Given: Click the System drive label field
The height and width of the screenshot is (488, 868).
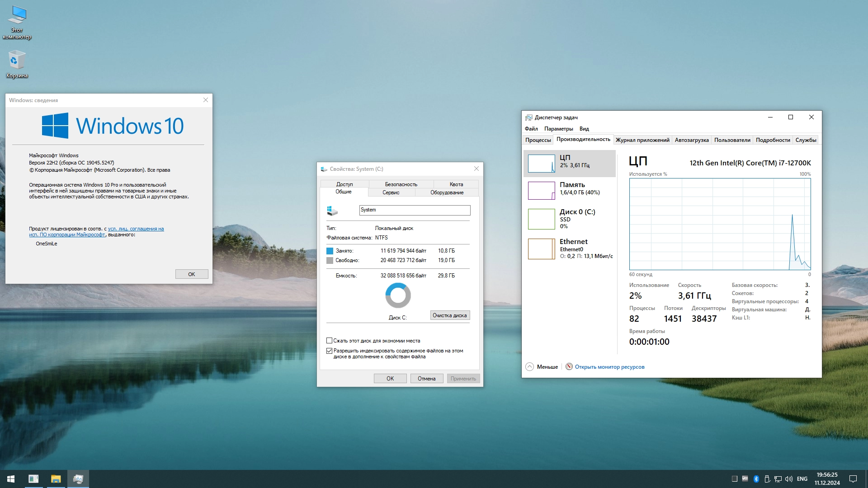Looking at the screenshot, I should pyautogui.click(x=415, y=210).
